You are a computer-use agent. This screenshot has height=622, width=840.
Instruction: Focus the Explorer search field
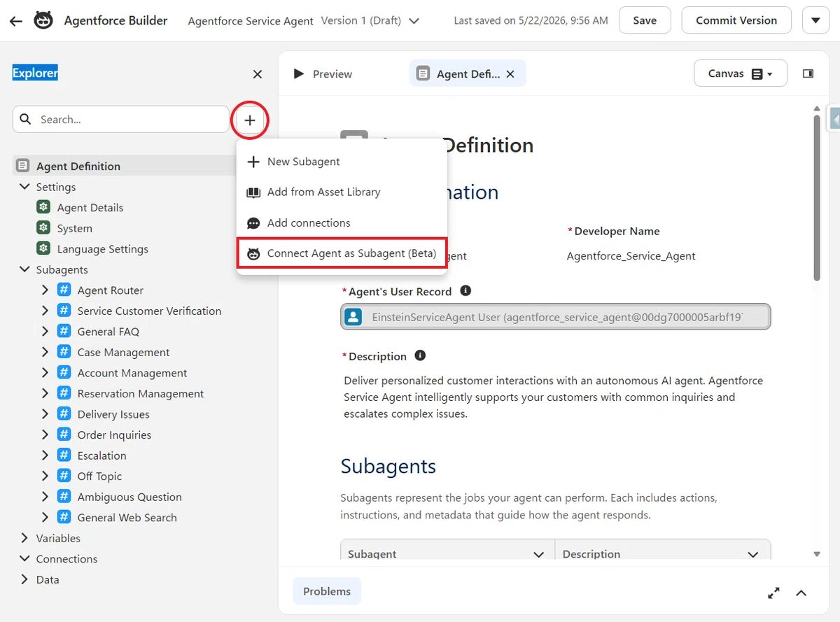[x=121, y=120]
